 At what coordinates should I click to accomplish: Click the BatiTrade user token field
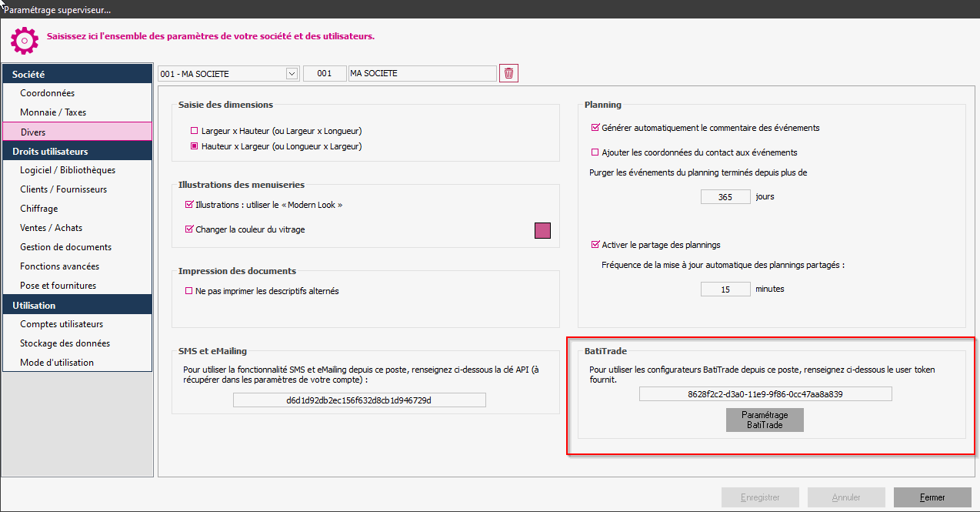click(x=765, y=394)
